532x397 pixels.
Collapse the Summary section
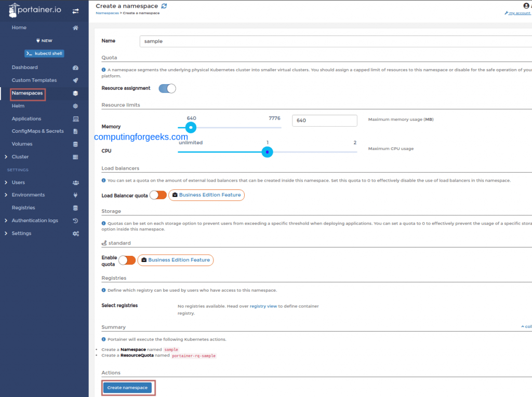click(x=527, y=326)
